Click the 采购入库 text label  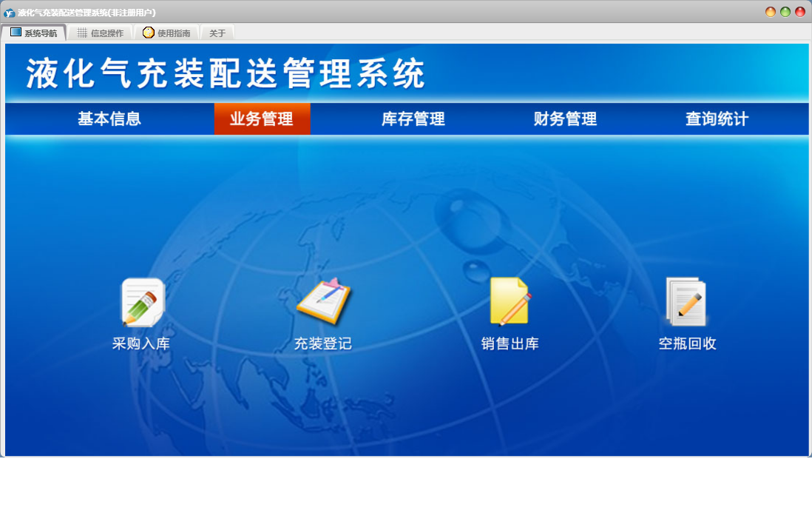tap(141, 343)
